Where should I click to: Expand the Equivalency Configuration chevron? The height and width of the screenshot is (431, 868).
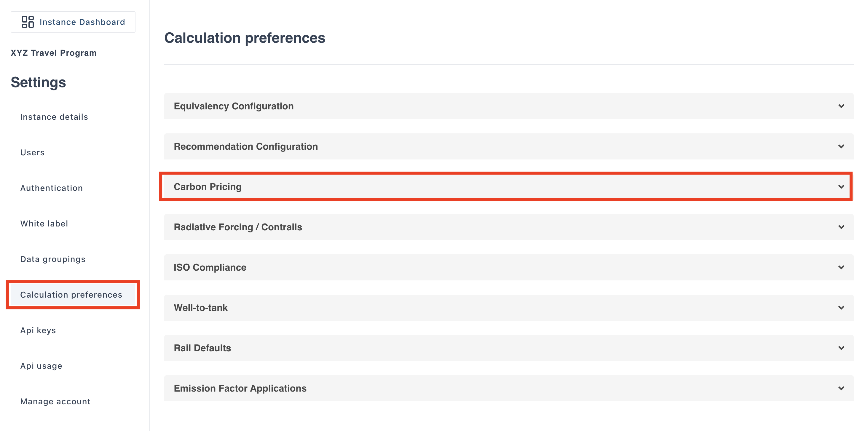(841, 106)
